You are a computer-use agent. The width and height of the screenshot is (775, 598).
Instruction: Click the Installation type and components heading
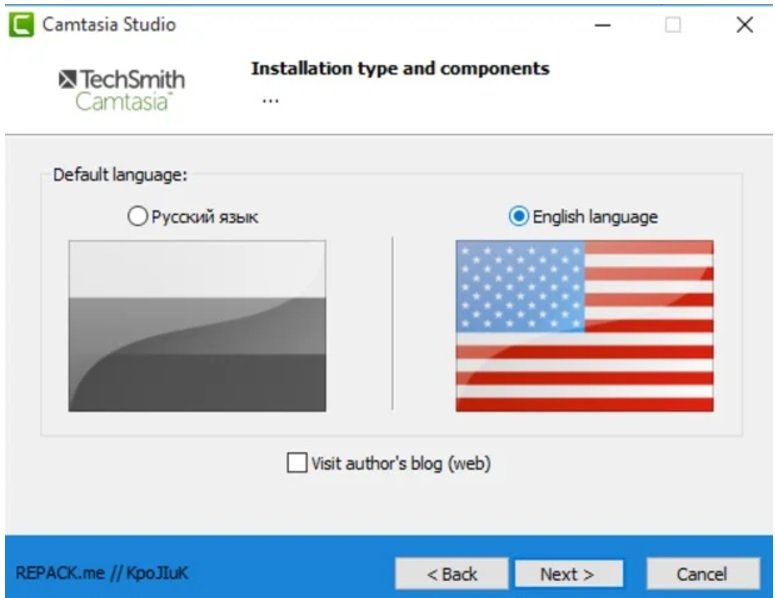pyautogui.click(x=400, y=69)
